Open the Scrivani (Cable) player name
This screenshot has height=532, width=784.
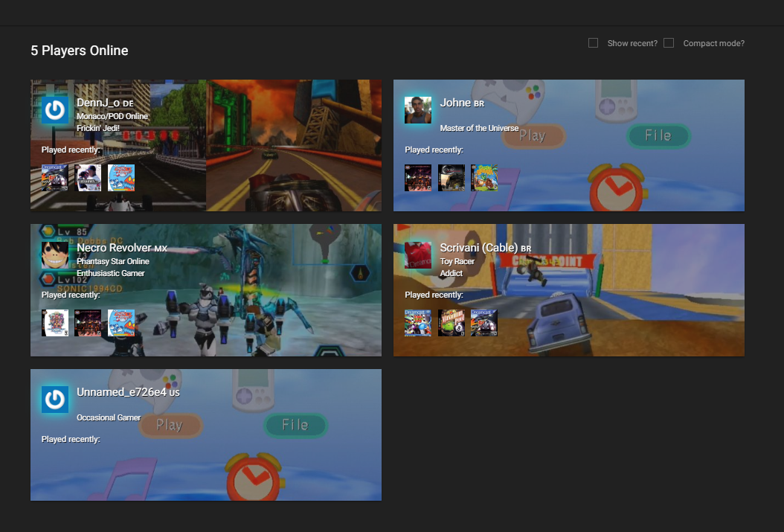[x=478, y=248]
